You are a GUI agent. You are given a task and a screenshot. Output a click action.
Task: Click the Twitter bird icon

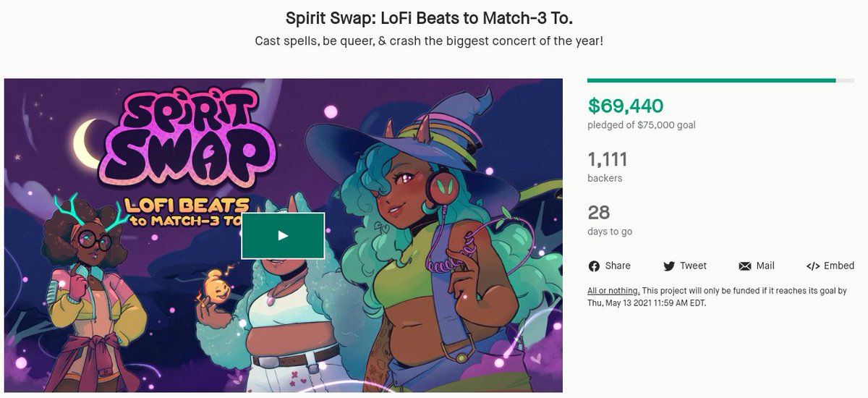(669, 266)
